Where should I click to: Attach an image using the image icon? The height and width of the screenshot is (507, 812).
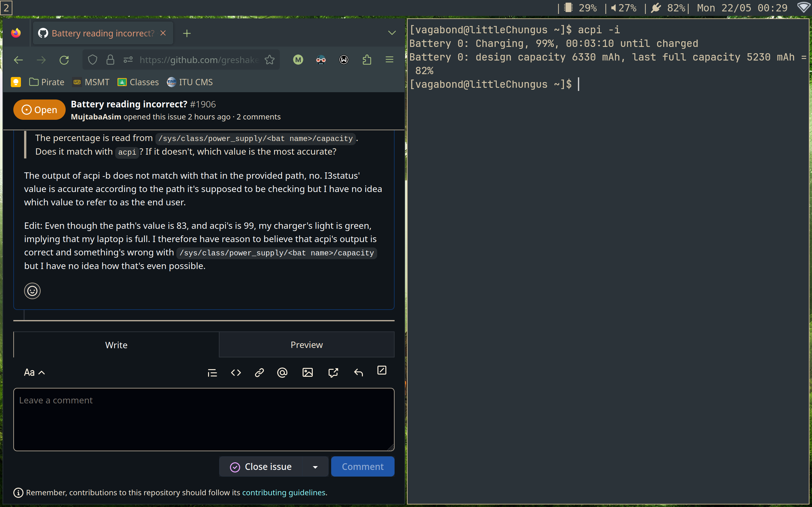coord(308,373)
